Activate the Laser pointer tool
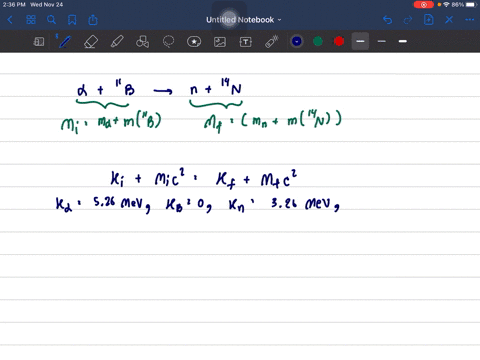This screenshot has width=480, height=360. pyautogui.click(x=272, y=42)
